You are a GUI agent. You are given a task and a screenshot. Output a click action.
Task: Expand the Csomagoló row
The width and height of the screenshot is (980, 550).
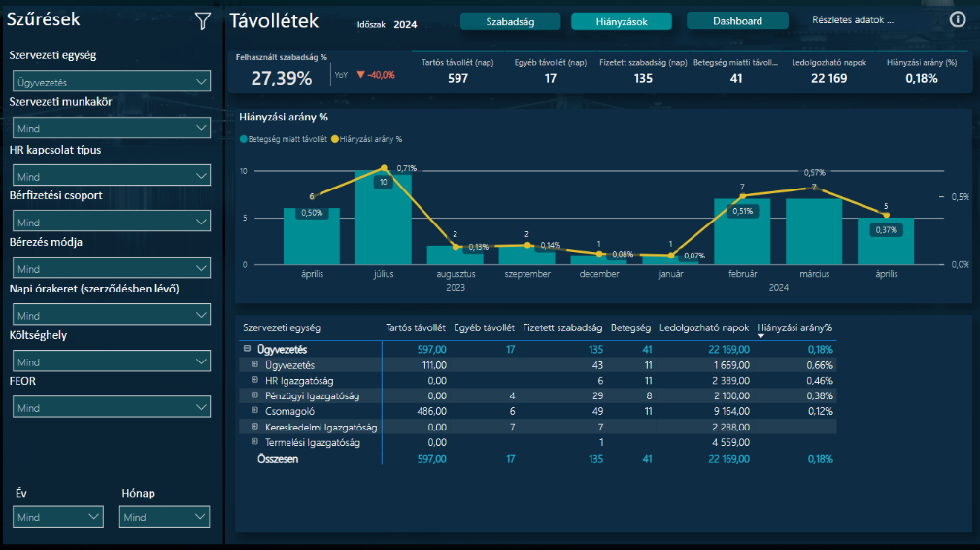[x=255, y=411]
